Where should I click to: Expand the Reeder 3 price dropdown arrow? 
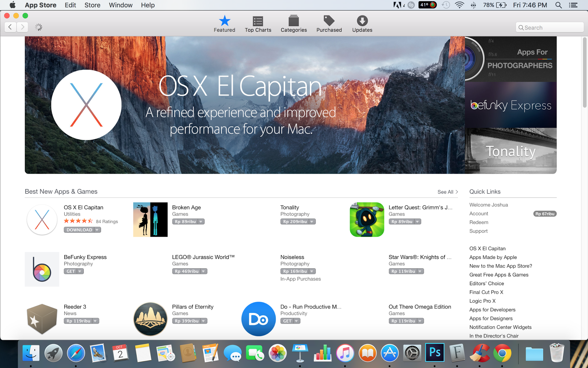[95, 321]
